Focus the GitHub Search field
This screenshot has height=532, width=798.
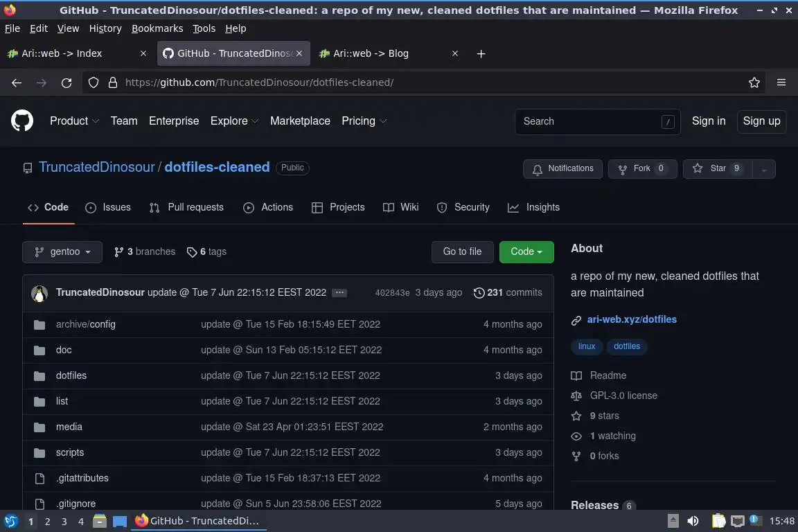[x=598, y=122]
